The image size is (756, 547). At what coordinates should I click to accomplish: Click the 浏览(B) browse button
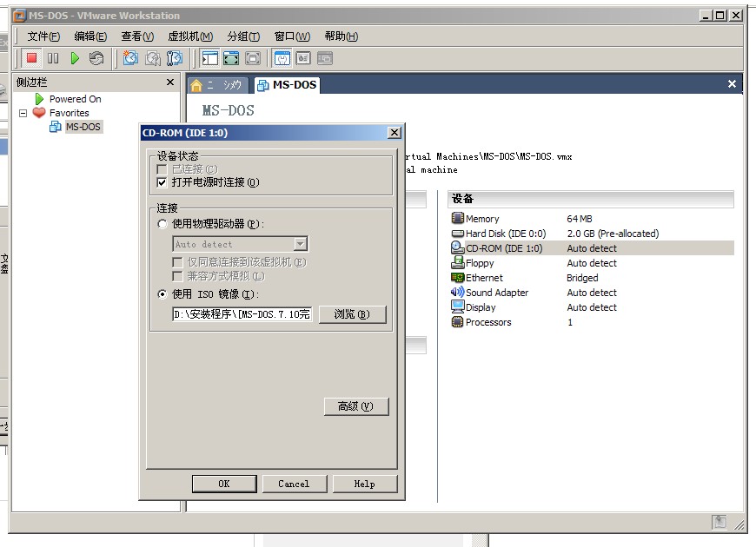coord(353,314)
